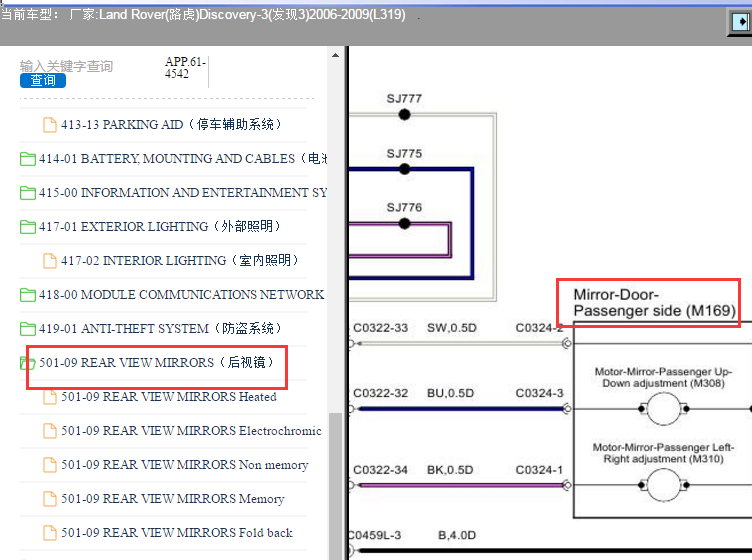Viewport: 752px width, 560px height.
Task: Click the current vehicle model header text
Action: pos(203,14)
